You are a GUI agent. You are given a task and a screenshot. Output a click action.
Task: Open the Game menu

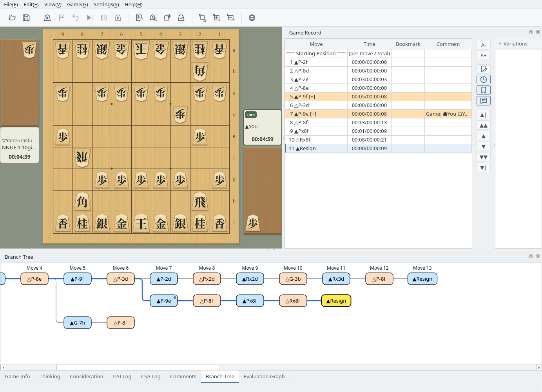point(78,5)
